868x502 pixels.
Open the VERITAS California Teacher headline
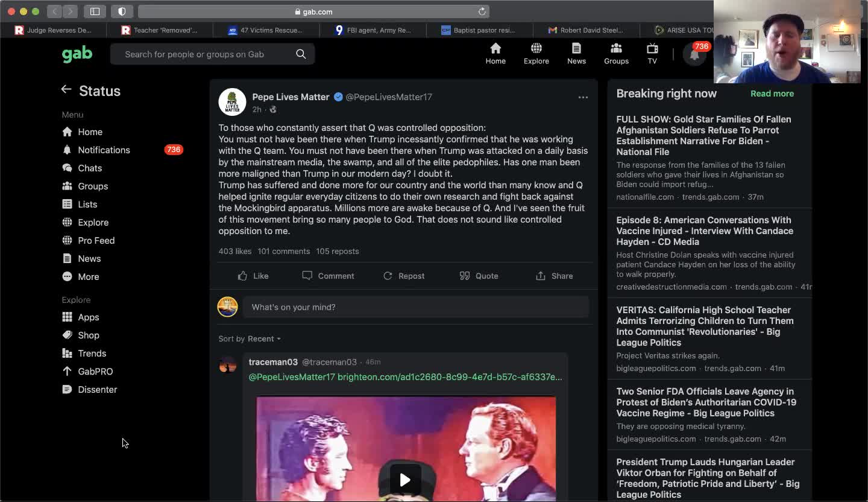[x=705, y=326]
